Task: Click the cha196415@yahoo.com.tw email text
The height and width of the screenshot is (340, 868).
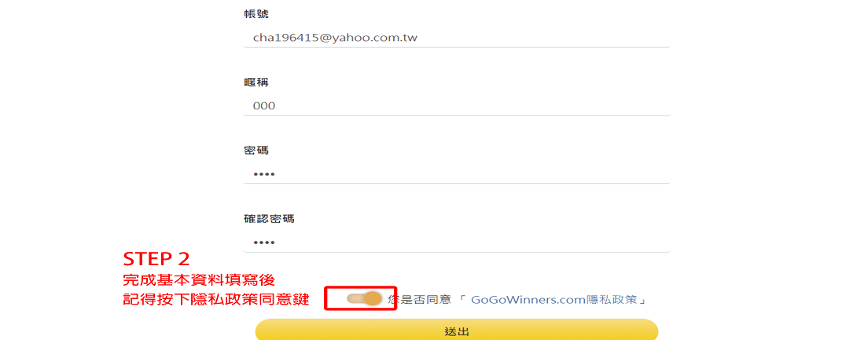Action: pos(335,39)
